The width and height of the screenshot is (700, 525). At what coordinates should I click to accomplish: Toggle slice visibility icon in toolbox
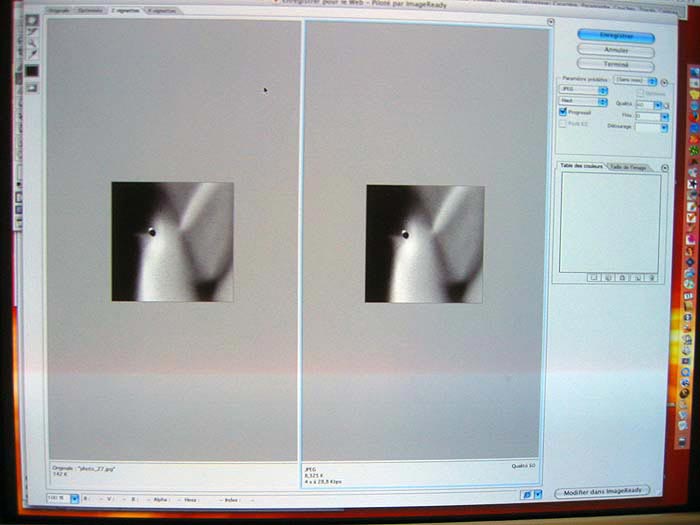click(32, 87)
